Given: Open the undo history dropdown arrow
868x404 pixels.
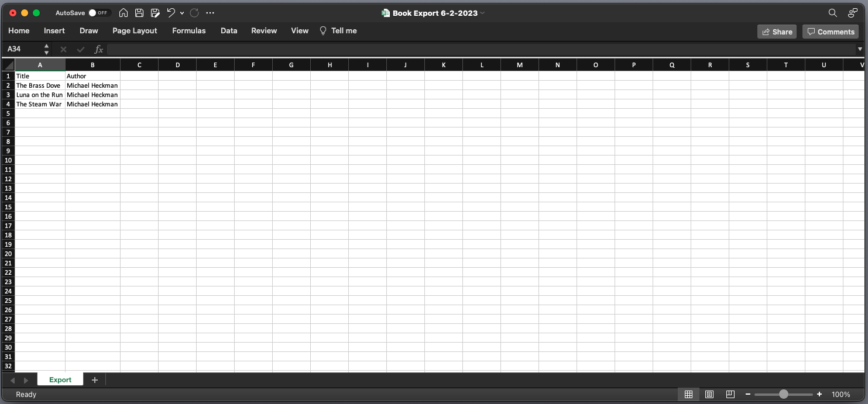Looking at the screenshot, I should pos(182,13).
